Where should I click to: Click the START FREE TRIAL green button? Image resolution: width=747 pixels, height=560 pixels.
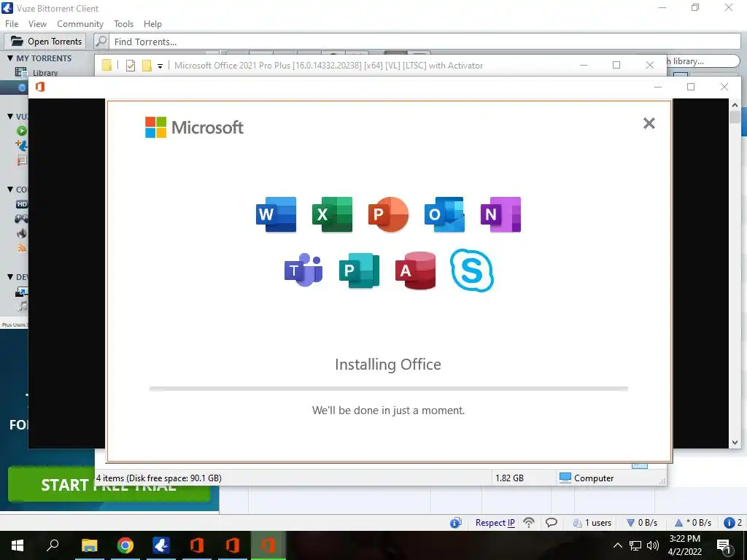109,484
